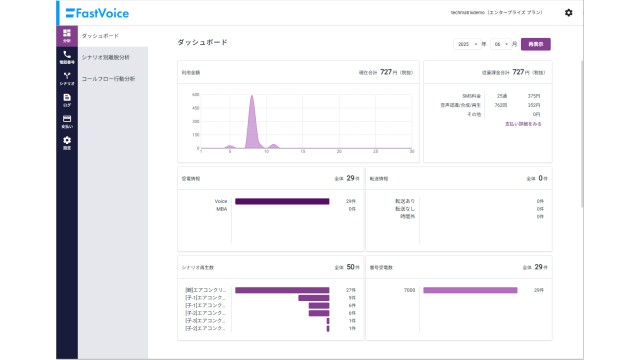
Task: Click the 7000 number bar
Action: point(470,290)
